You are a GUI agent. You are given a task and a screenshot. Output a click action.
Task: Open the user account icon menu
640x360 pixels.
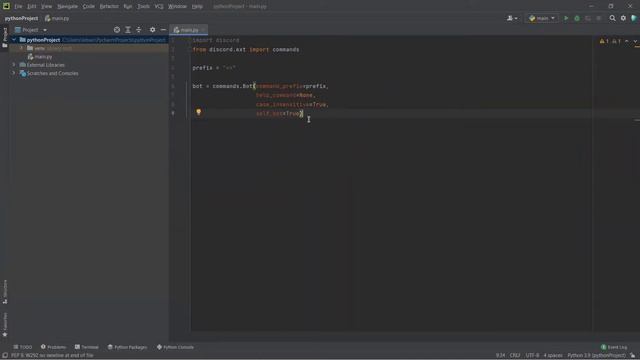(512, 18)
